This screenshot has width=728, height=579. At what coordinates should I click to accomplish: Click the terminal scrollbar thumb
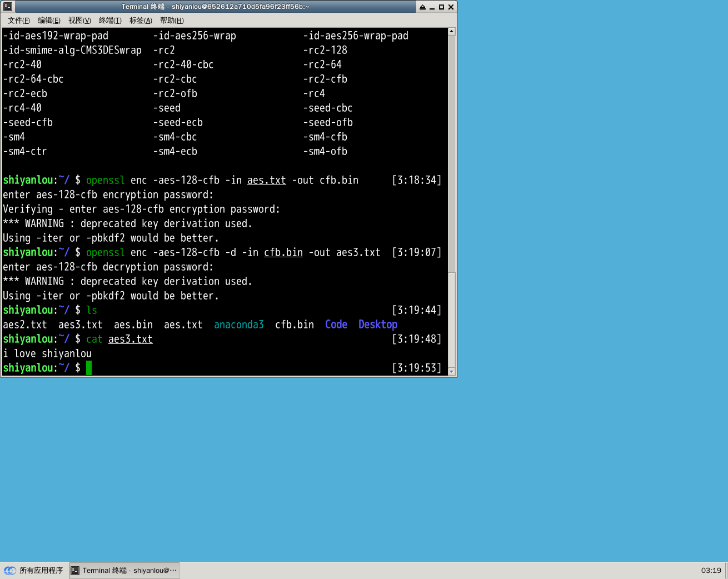click(452, 320)
